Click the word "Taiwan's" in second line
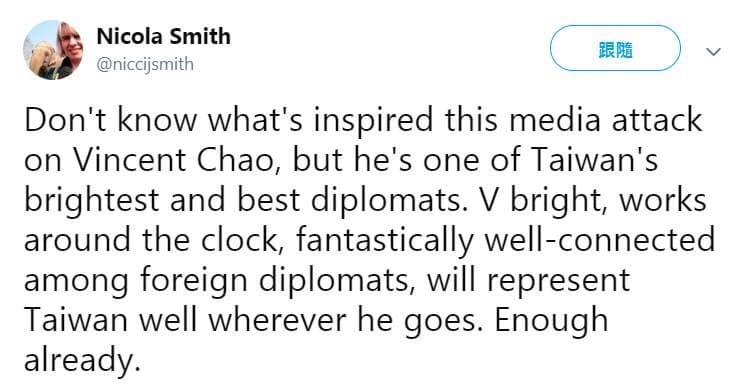The height and width of the screenshot is (384, 746). tap(594, 160)
